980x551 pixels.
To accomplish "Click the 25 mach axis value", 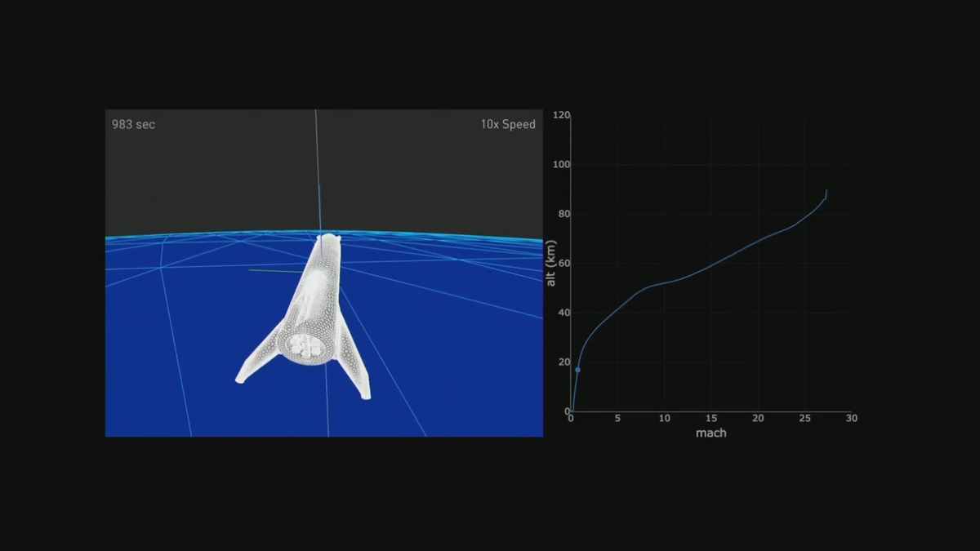I will point(804,418).
